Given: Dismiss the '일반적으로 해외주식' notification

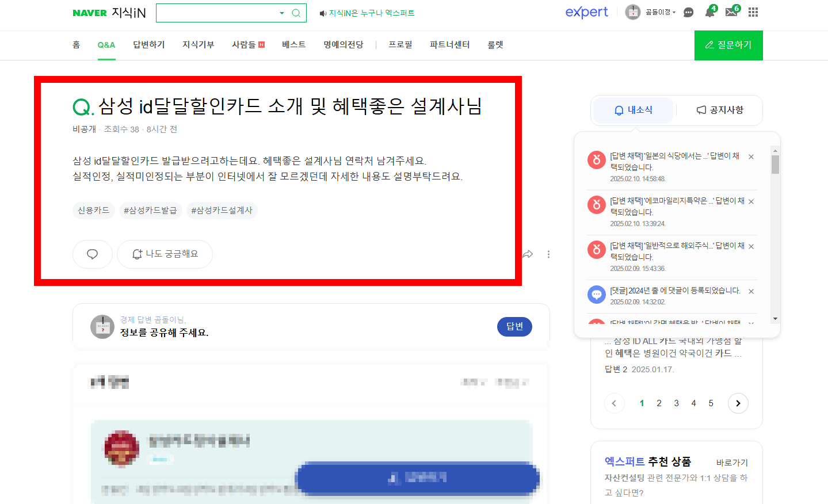Looking at the screenshot, I should click(x=751, y=246).
